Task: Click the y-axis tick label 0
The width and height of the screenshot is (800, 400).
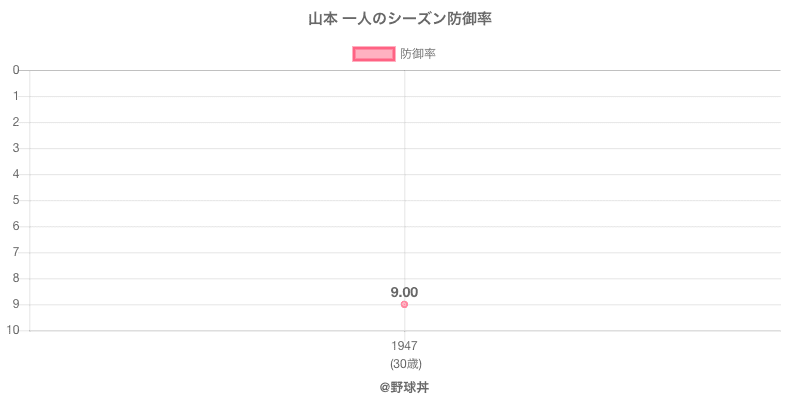Action: (17, 70)
